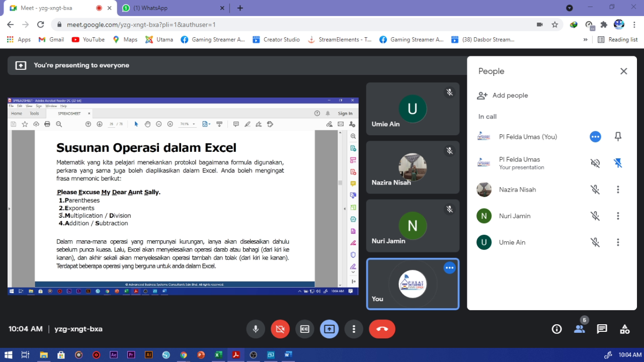This screenshot has height=362, width=644.
Task: Turn the camera back on
Action: tap(280, 329)
